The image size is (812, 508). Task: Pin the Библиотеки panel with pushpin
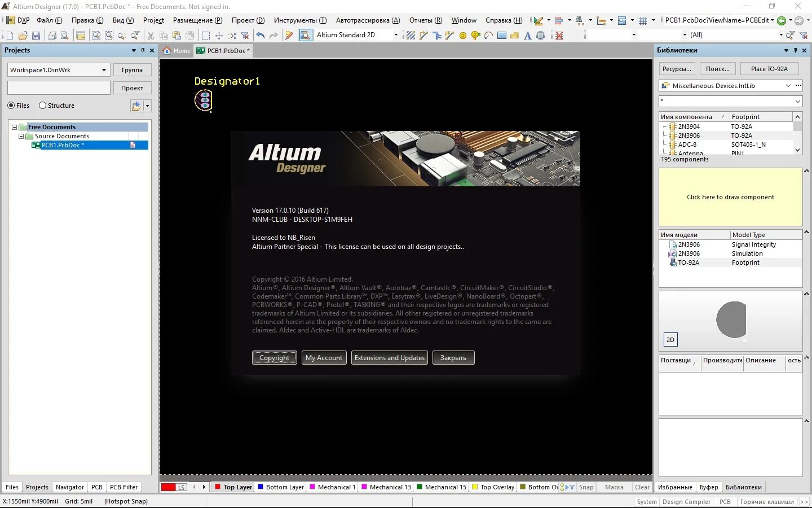(795, 50)
